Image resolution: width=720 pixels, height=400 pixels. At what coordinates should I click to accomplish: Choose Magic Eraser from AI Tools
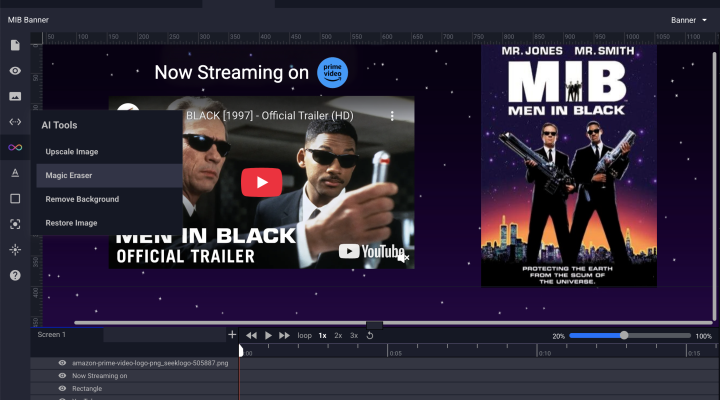click(109, 175)
